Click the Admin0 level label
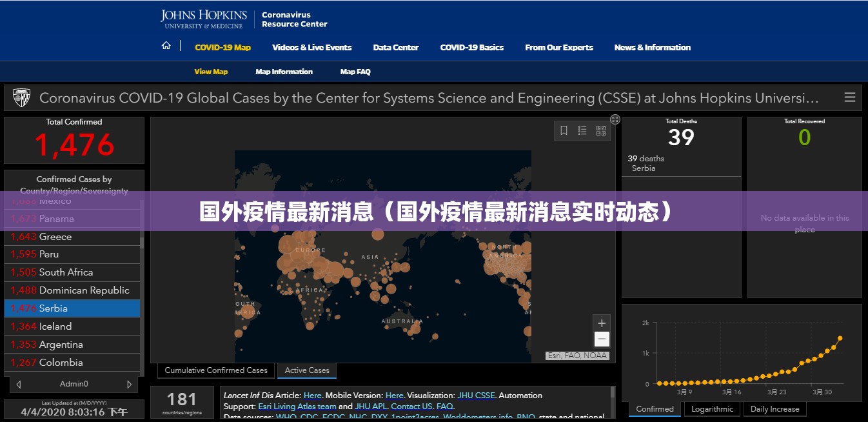Screen dimensions: 868x422 pyautogui.click(x=74, y=384)
